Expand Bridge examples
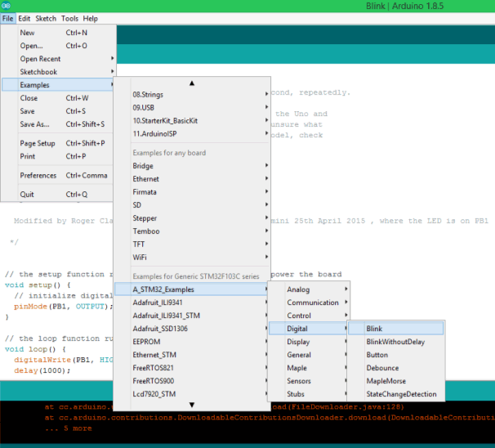This screenshot has height=448, width=495. click(192, 166)
